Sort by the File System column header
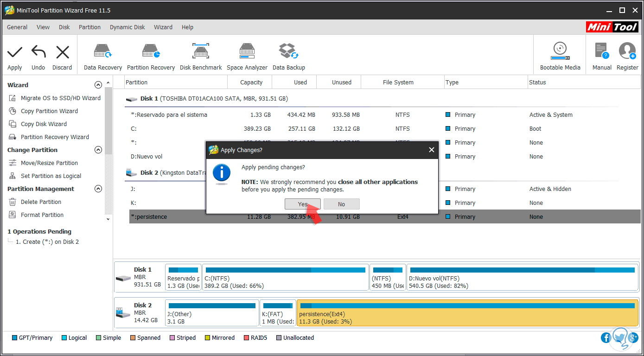644x356 pixels. pyautogui.click(x=402, y=83)
